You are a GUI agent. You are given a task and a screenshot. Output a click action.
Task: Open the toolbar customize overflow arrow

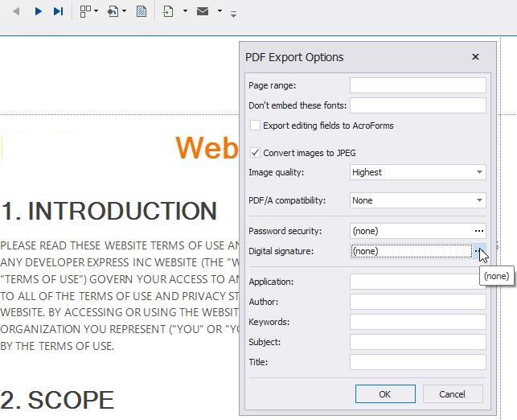pyautogui.click(x=233, y=14)
